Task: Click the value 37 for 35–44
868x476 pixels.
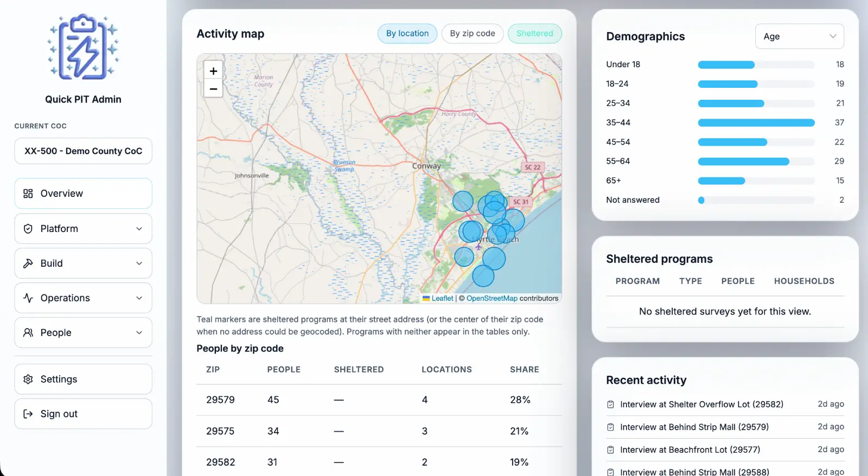Action: tap(839, 123)
